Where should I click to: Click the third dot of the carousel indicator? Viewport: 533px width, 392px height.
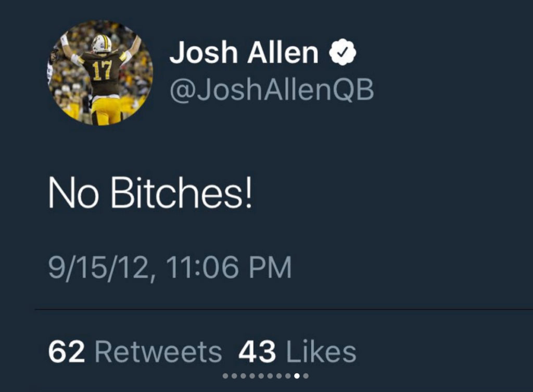[243, 375]
